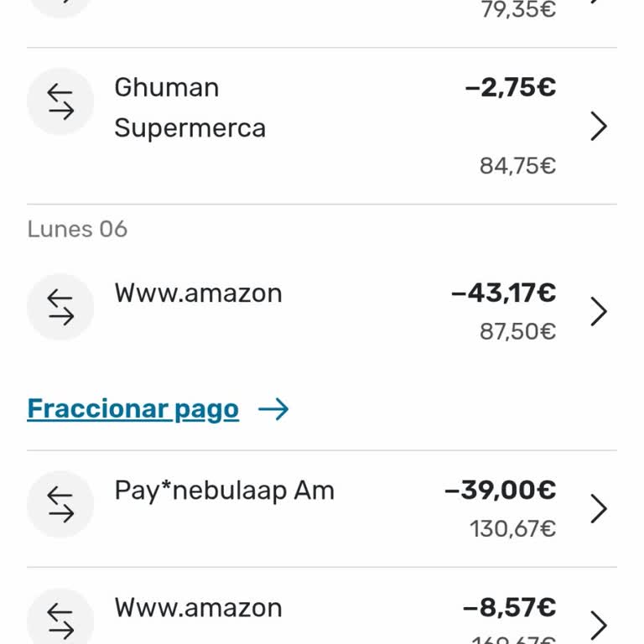Open the Fraccionar pago link
The width and height of the screenshot is (644, 644).
coord(132,409)
